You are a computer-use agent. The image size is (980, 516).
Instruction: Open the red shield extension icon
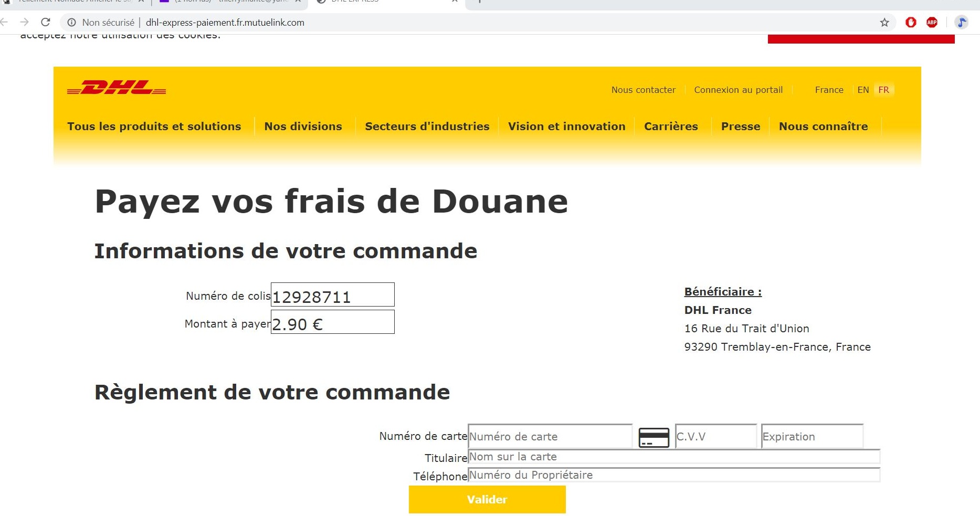911,22
